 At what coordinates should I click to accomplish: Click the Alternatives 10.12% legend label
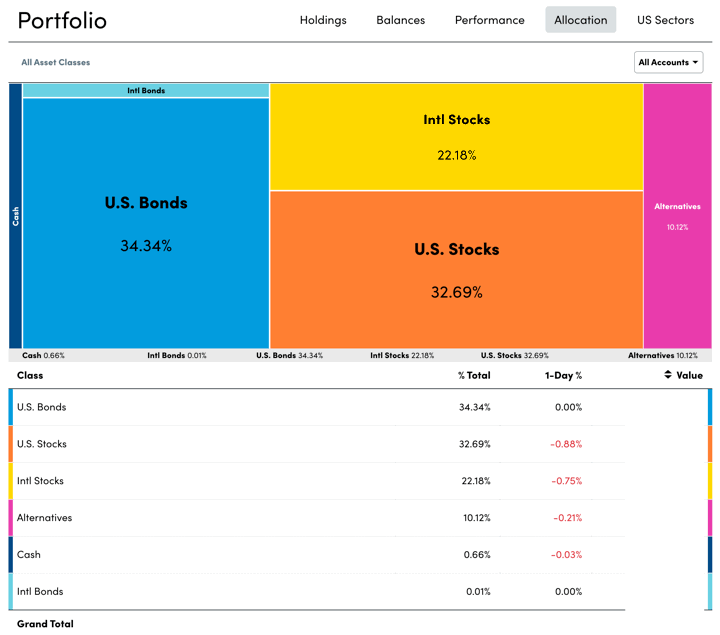[663, 355]
